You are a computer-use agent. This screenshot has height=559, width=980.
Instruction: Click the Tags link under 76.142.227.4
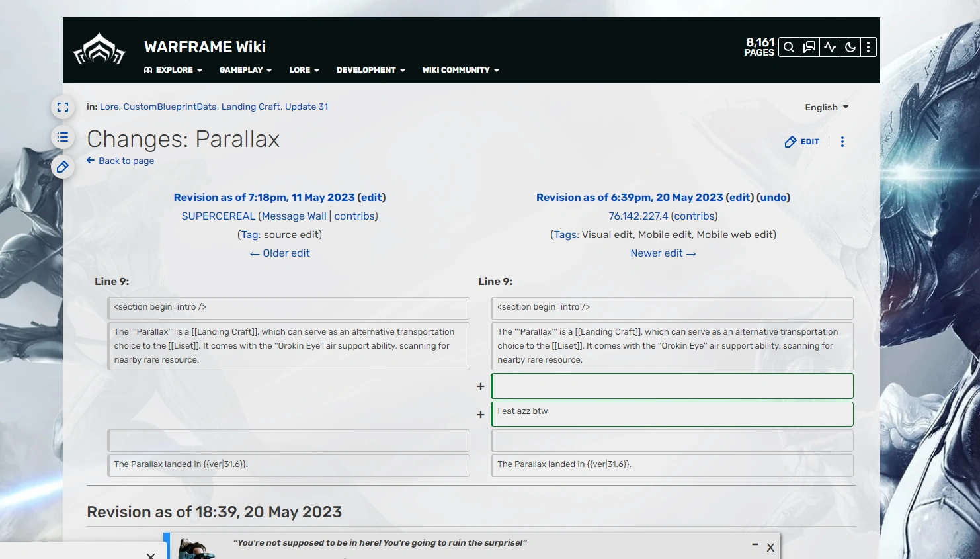(566, 235)
